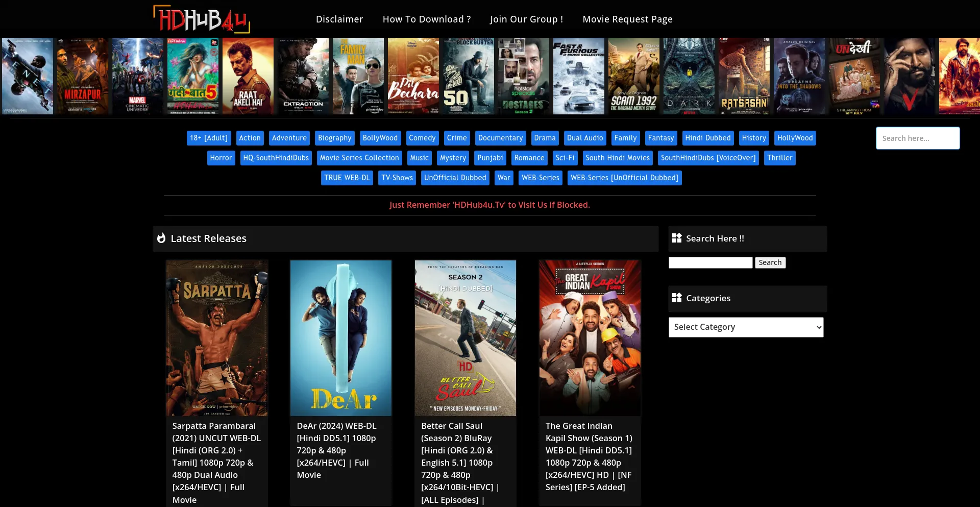The height and width of the screenshot is (507, 980).
Task: Open the Biography category tag
Action: (335, 138)
